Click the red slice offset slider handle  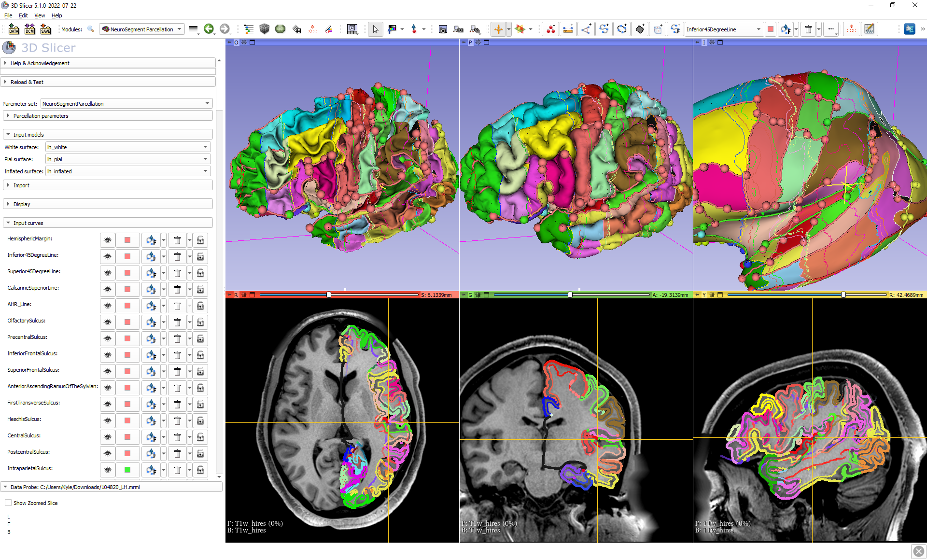pos(329,294)
